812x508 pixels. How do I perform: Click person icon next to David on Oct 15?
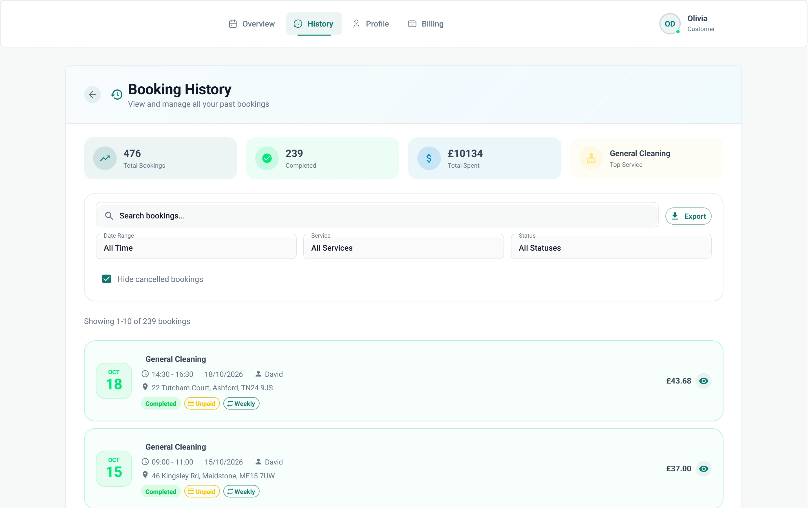click(258, 462)
